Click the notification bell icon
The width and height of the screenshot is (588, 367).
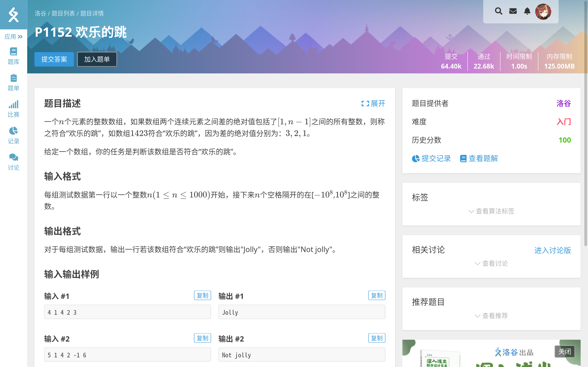pyautogui.click(x=527, y=11)
